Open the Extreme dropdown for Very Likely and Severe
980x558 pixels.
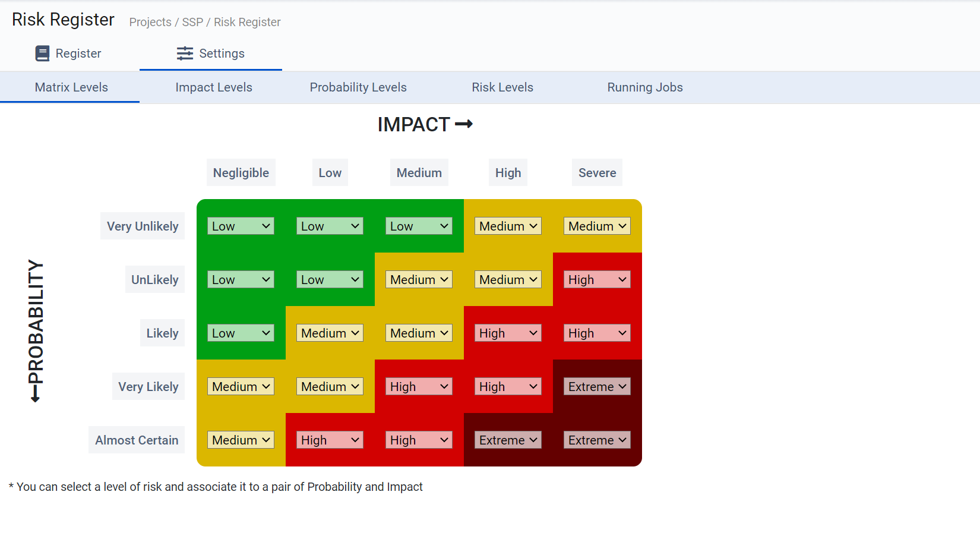point(597,386)
